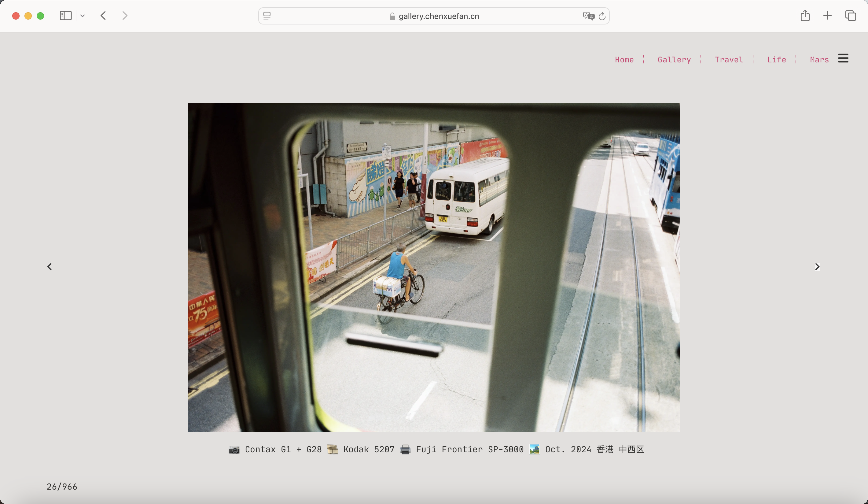Open the Home navigation link
868x504 pixels.
pos(624,60)
